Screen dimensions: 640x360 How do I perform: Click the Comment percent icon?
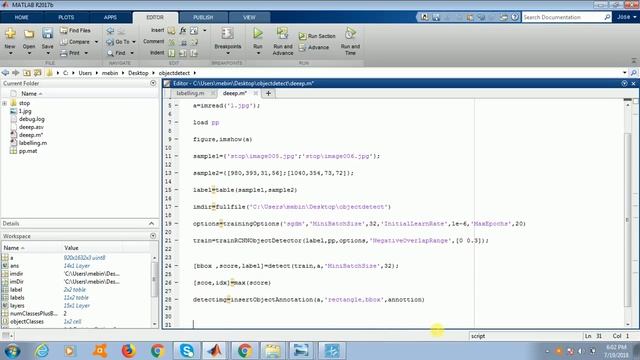172,42
